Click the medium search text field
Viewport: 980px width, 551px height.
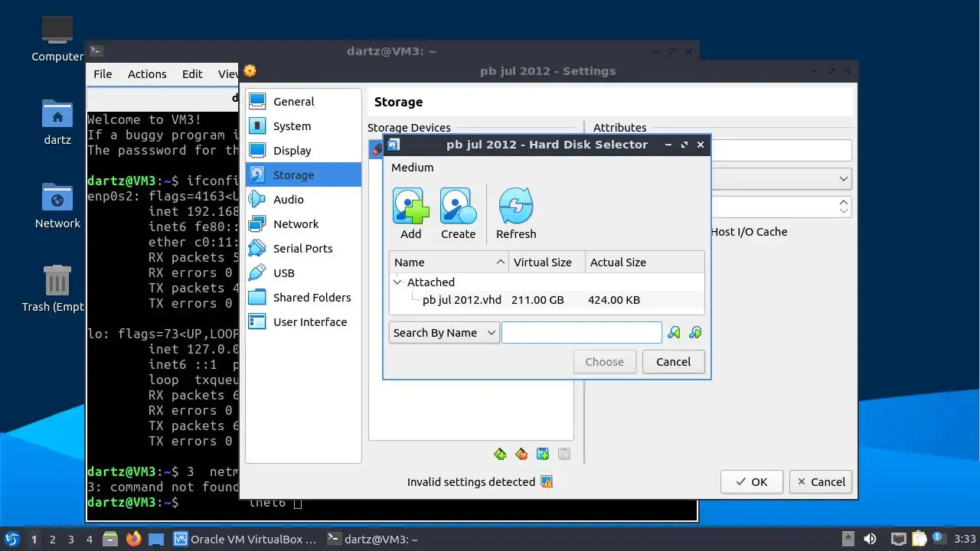point(581,332)
